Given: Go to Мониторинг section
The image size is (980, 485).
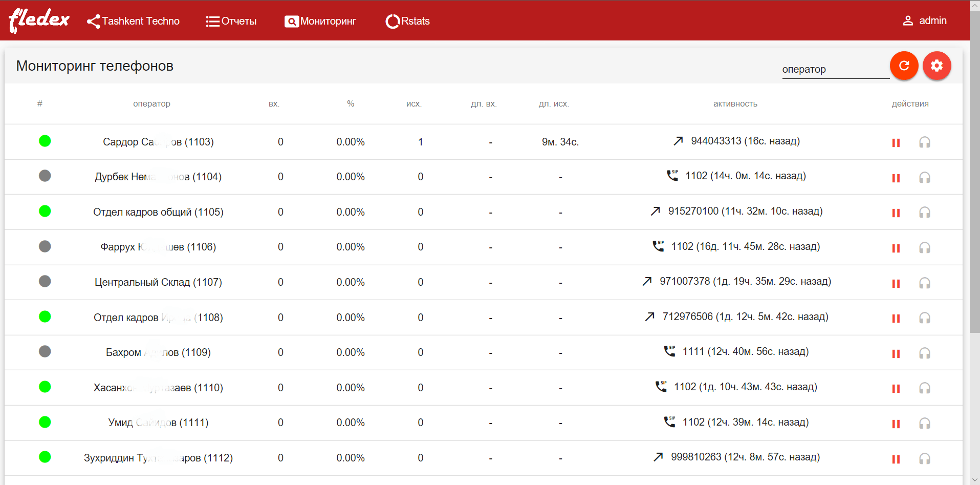Looking at the screenshot, I should [x=320, y=21].
